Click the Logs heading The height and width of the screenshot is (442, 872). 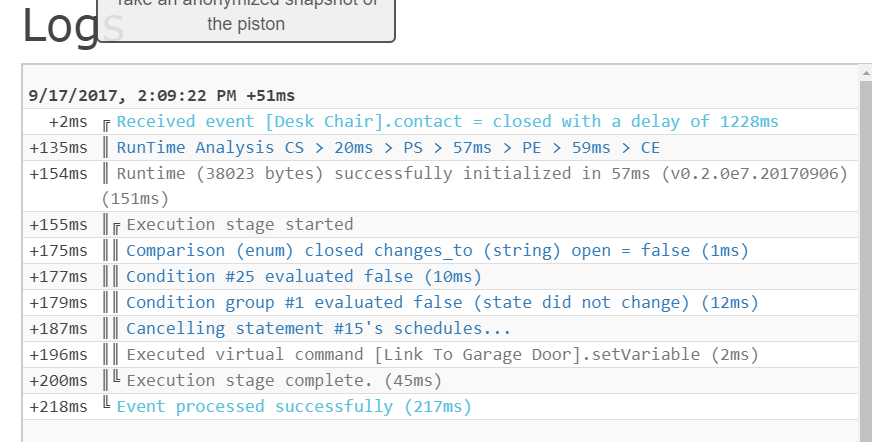(73, 25)
